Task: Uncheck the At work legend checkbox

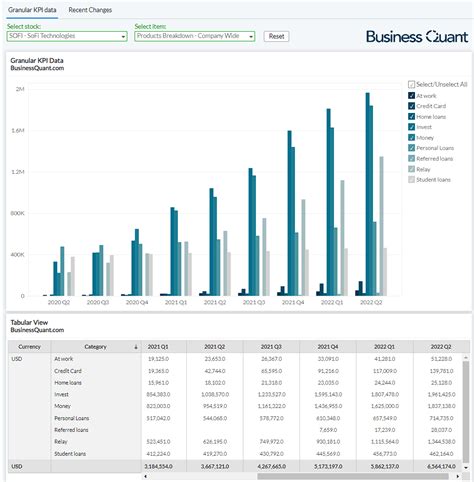Action: click(x=412, y=96)
